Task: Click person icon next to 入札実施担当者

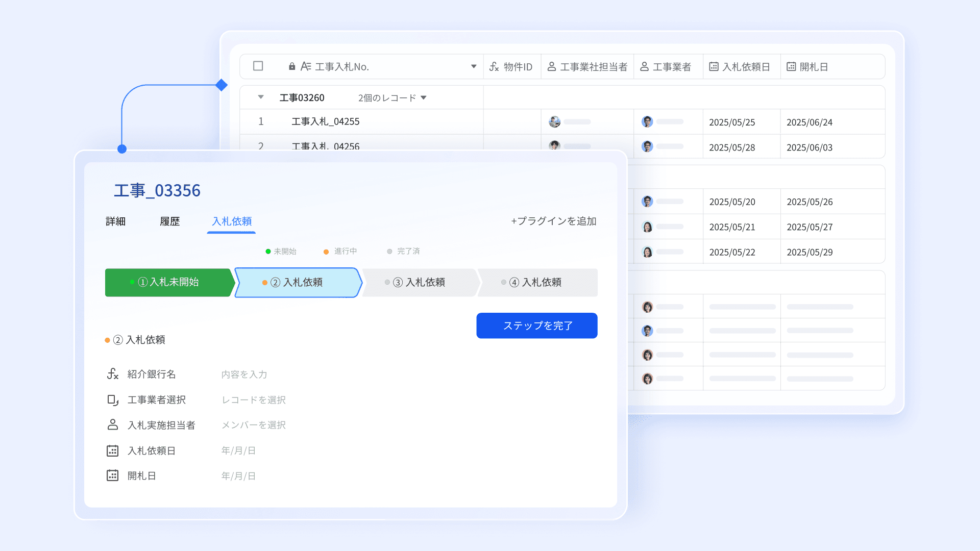Action: (x=112, y=424)
